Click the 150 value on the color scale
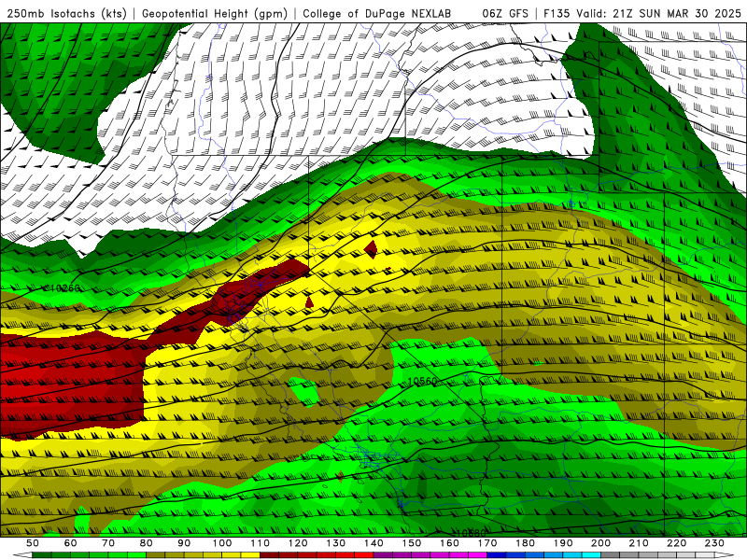747x560 pixels. 412,543
